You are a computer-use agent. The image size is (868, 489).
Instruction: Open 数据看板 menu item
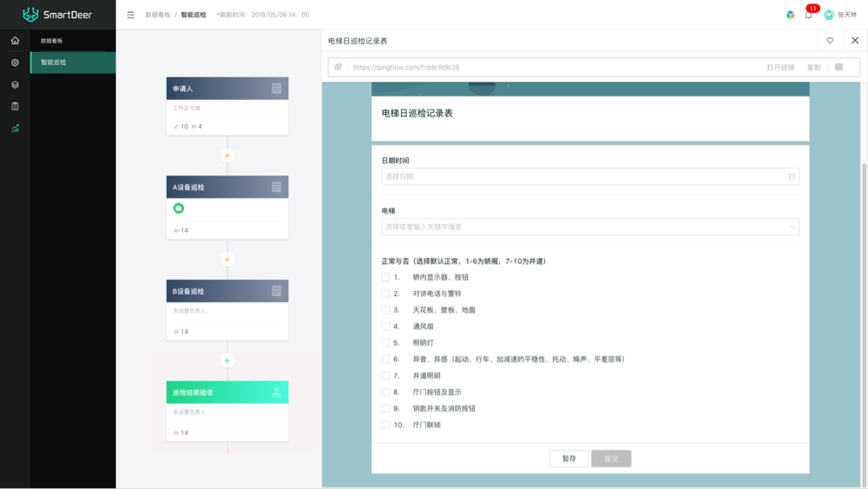click(73, 41)
